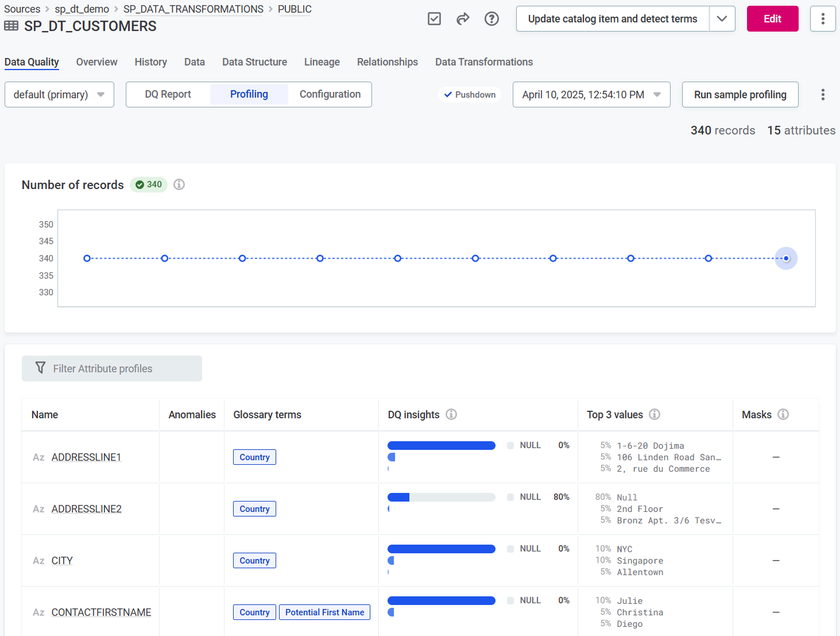The height and width of the screenshot is (636, 840).
Task: Open the kebab menu beside Run sample profiling
Action: click(823, 94)
